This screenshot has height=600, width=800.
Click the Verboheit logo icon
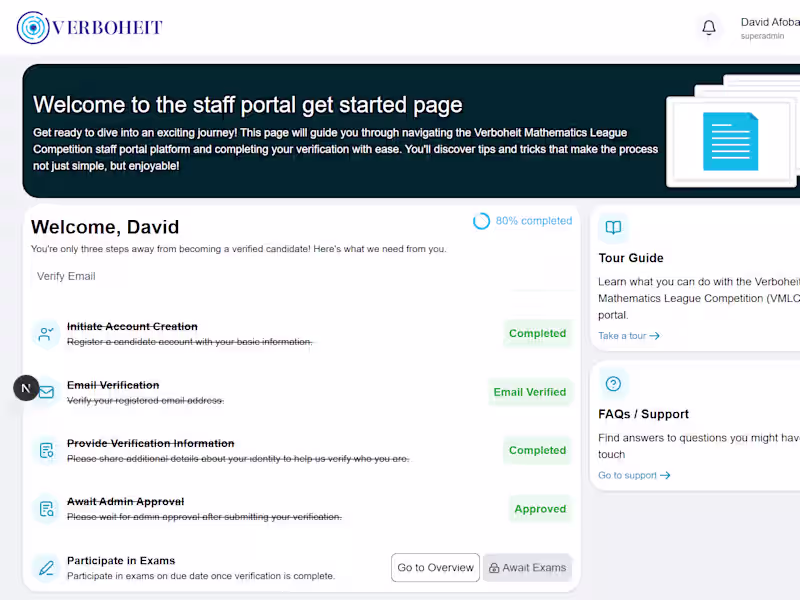coord(33,28)
